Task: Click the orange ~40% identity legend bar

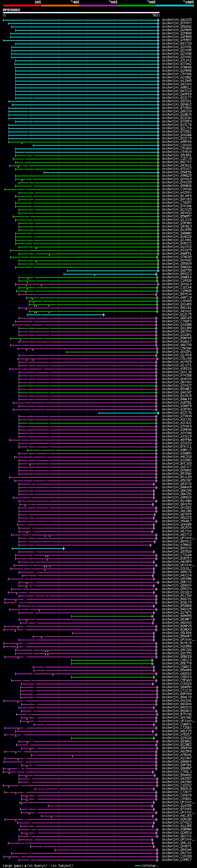Action: point(60,6)
